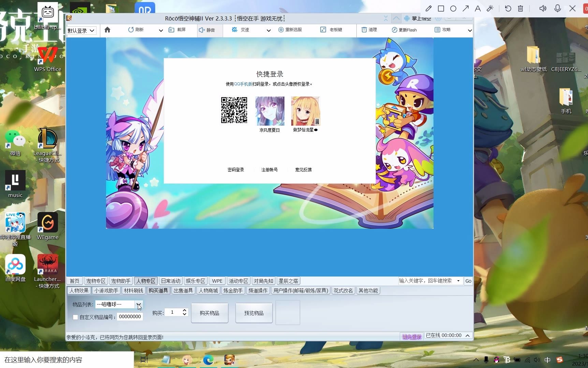Increase the 购买 quantity with up arrow
Image resolution: width=588 pixels, height=368 pixels.
[x=185, y=310]
